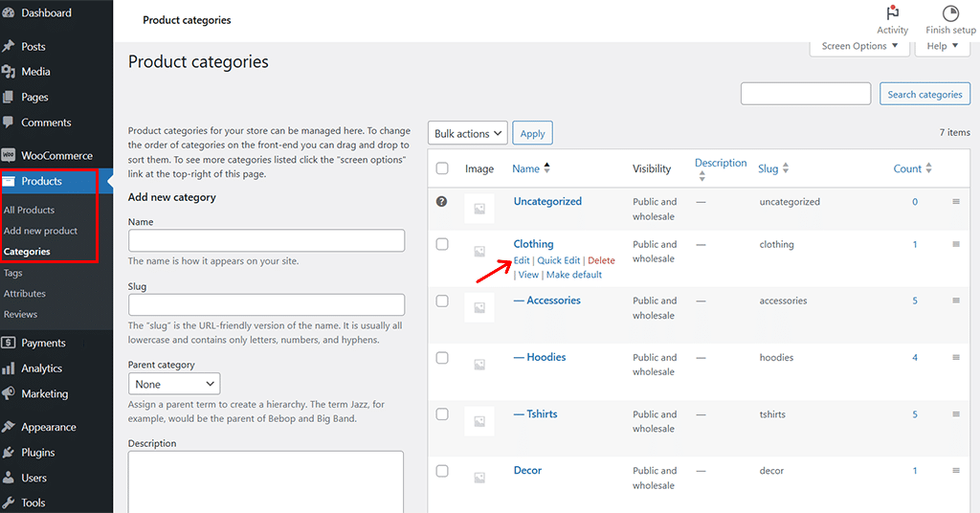This screenshot has width=980, height=513.
Task: Open the Activity flag icon
Action: point(893,12)
